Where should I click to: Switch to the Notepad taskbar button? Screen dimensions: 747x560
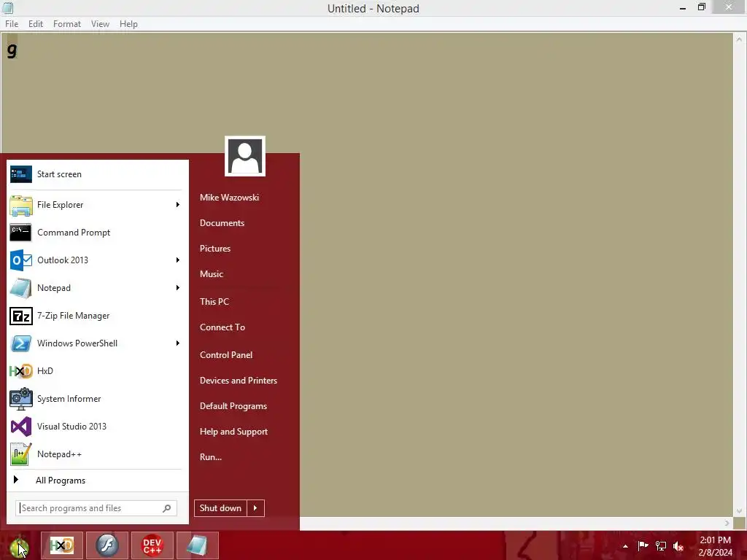[x=197, y=545]
